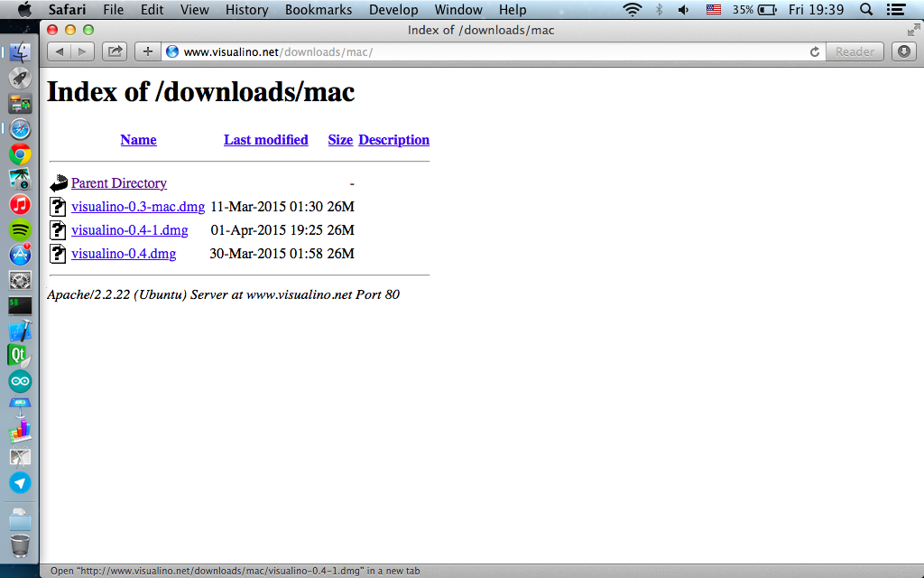
Task: Open the App Store dock icon
Action: 20,255
